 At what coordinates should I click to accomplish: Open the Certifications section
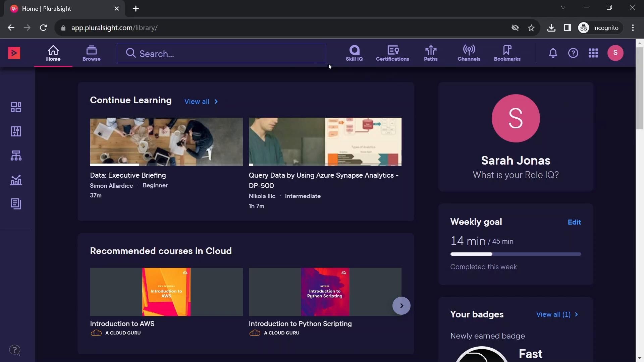(x=392, y=53)
